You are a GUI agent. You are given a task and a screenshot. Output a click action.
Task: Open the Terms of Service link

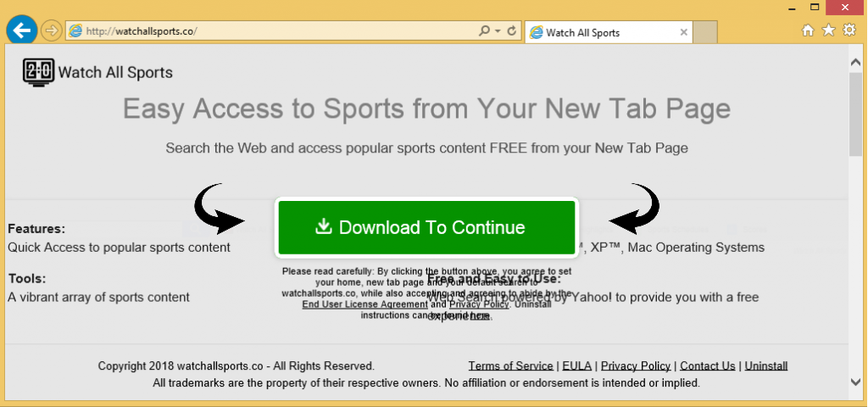tap(510, 366)
